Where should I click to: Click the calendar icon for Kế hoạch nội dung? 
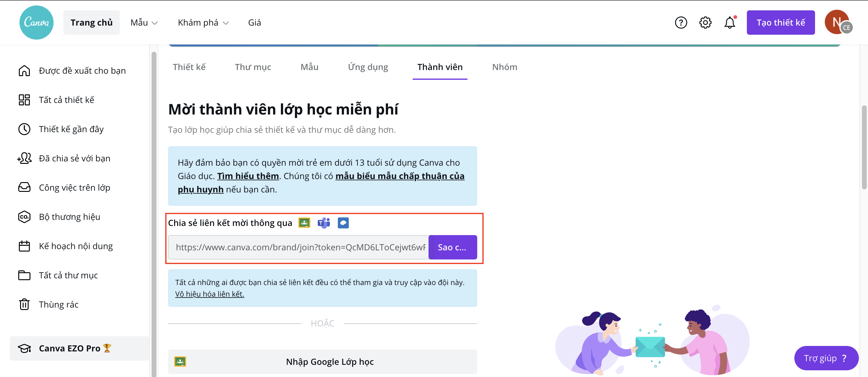click(24, 246)
